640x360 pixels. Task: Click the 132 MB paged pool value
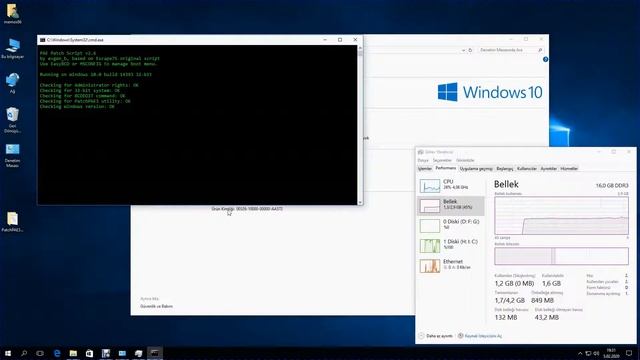[506, 317]
